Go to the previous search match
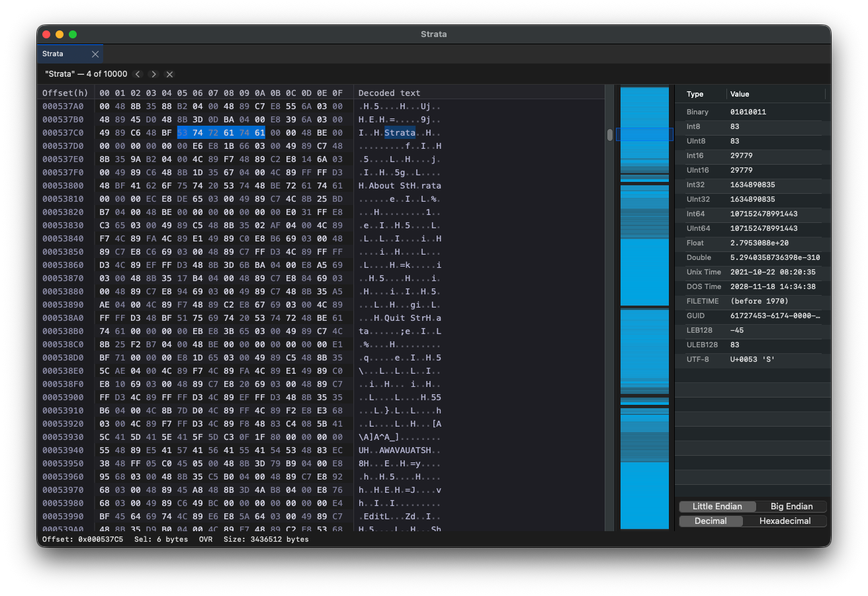Image resolution: width=868 pixels, height=596 pixels. 138,74
